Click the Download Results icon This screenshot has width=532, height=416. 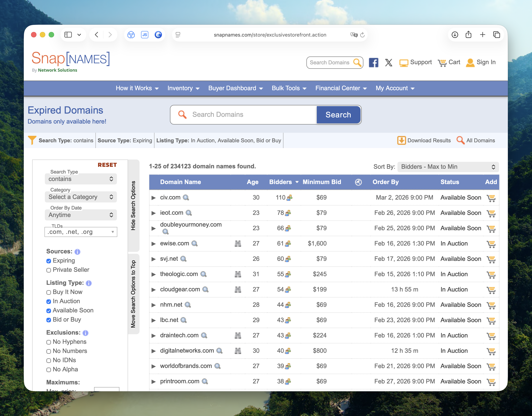[401, 141]
